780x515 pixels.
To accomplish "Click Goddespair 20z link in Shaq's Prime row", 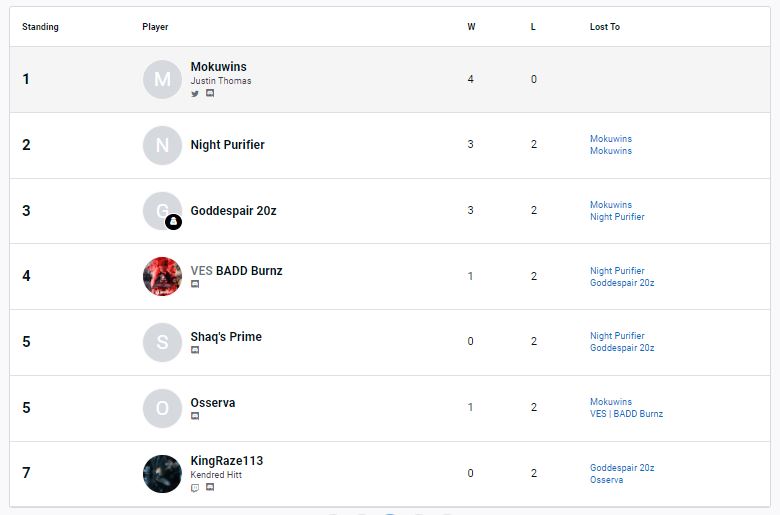I will pyautogui.click(x=622, y=348).
